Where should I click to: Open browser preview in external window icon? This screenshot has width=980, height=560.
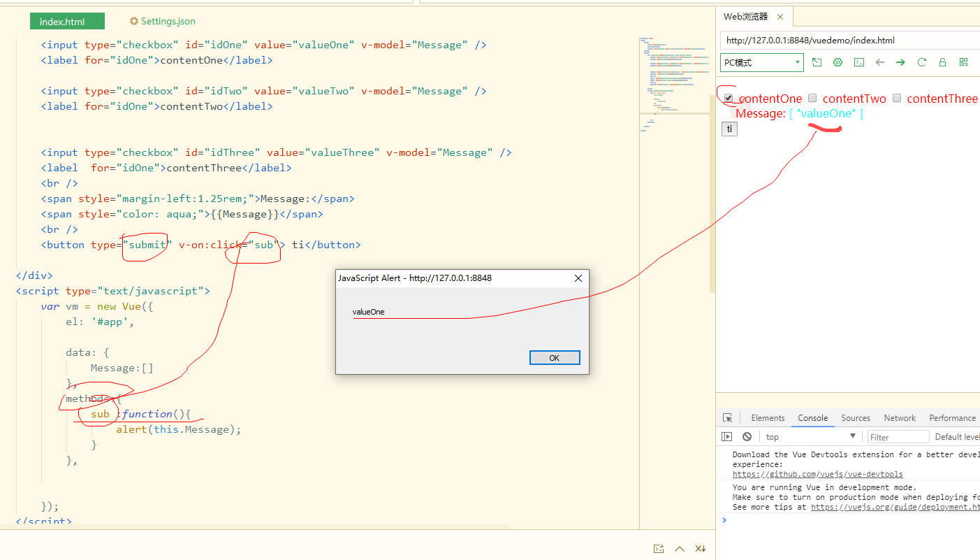click(x=817, y=62)
